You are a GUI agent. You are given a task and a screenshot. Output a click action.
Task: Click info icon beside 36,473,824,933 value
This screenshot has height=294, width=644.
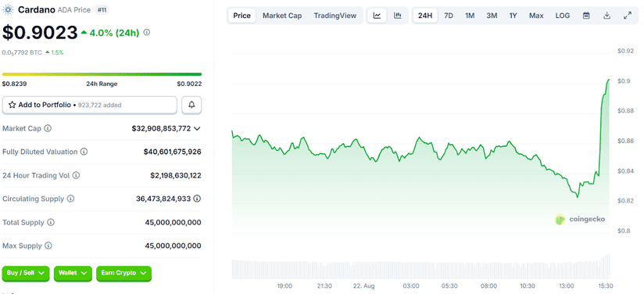197,199
